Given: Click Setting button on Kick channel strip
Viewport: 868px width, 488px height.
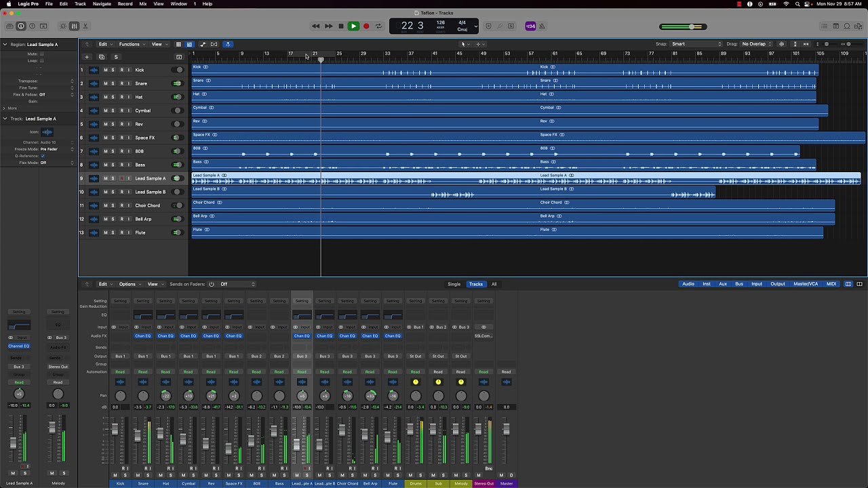Looking at the screenshot, I should 120,301.
